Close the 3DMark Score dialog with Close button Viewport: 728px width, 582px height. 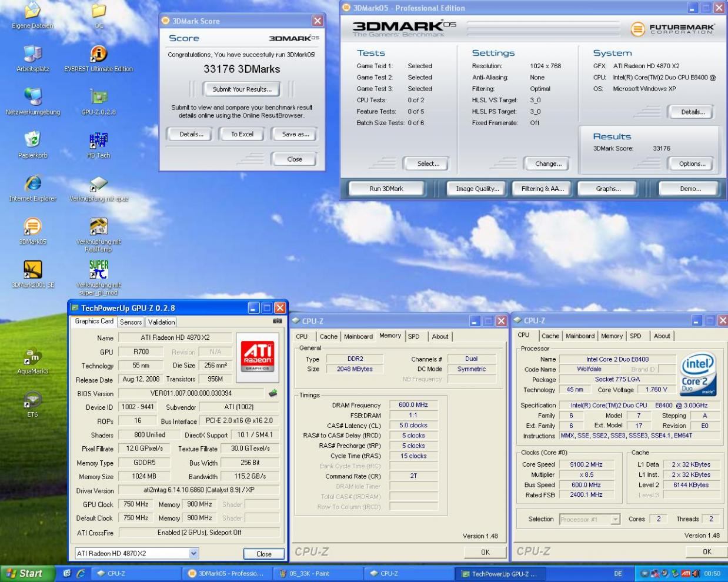tap(295, 159)
